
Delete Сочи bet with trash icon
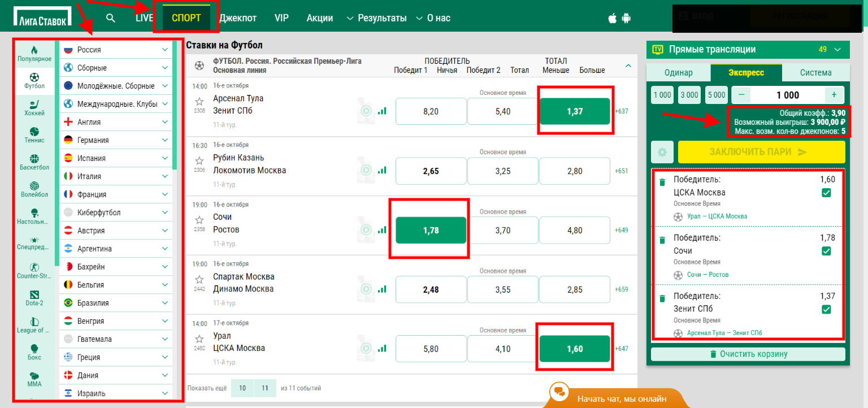click(662, 240)
